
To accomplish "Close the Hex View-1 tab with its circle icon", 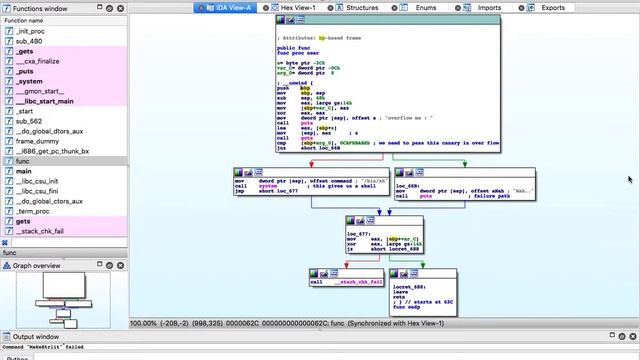I will click(266, 8).
